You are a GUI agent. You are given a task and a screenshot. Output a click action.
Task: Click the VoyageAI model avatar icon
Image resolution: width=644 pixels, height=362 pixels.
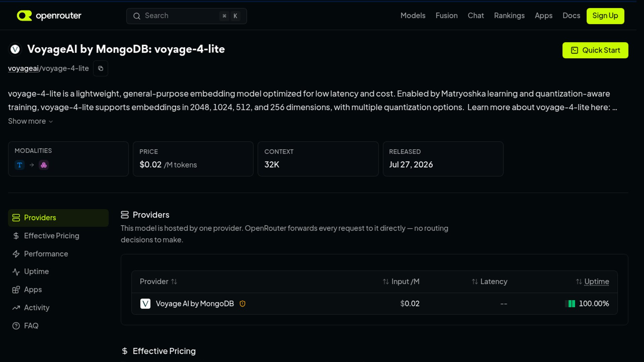(x=15, y=49)
